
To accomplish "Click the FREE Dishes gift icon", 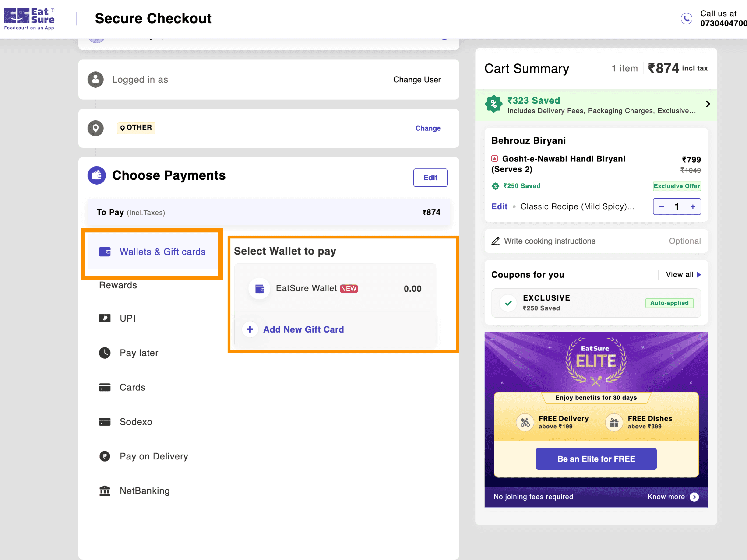I will [x=614, y=422].
